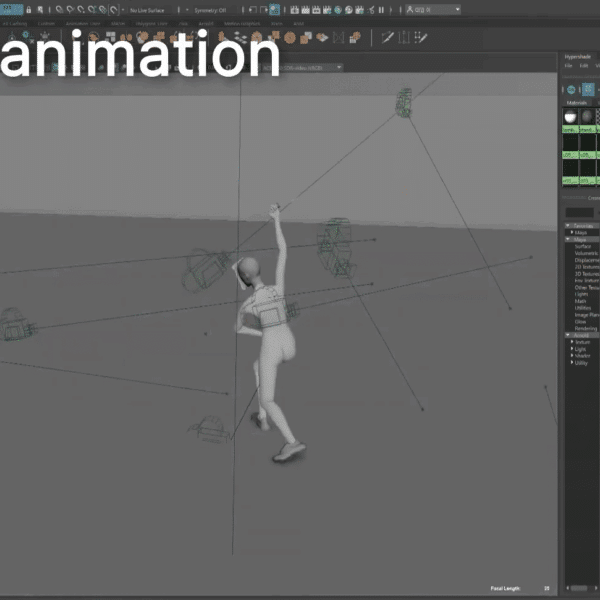The width and height of the screenshot is (600, 600).
Task: Open the No Live Surface dropdown
Action: coord(148,10)
